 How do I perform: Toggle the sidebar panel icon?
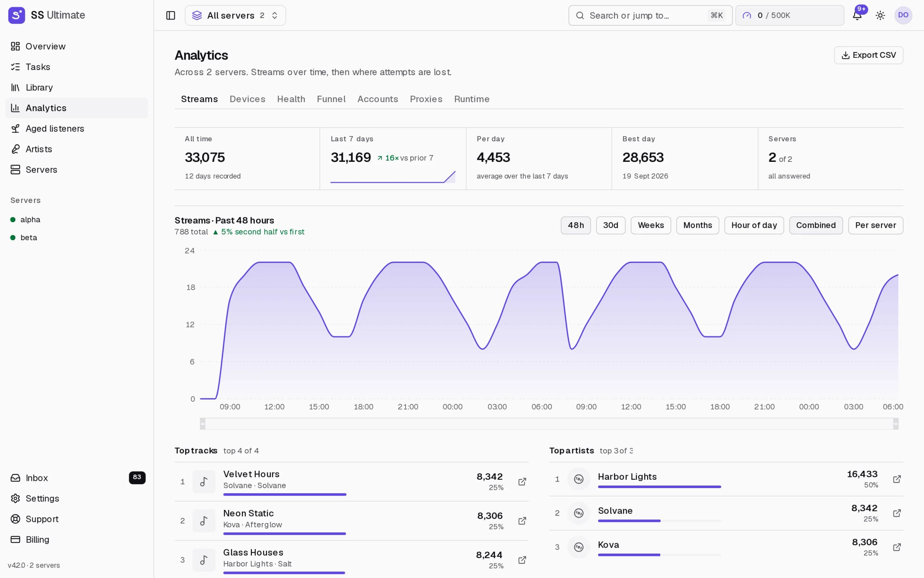pyautogui.click(x=171, y=15)
